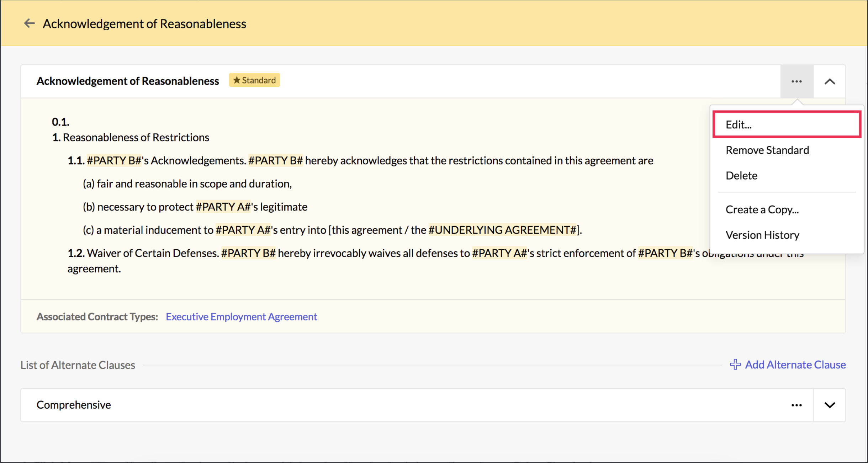The height and width of the screenshot is (463, 868).
Task: Click the Comprehensive clause title
Action: click(74, 405)
